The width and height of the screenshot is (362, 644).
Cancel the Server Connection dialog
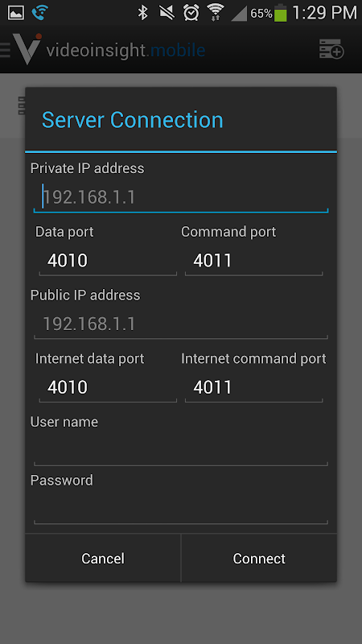pos(103,558)
